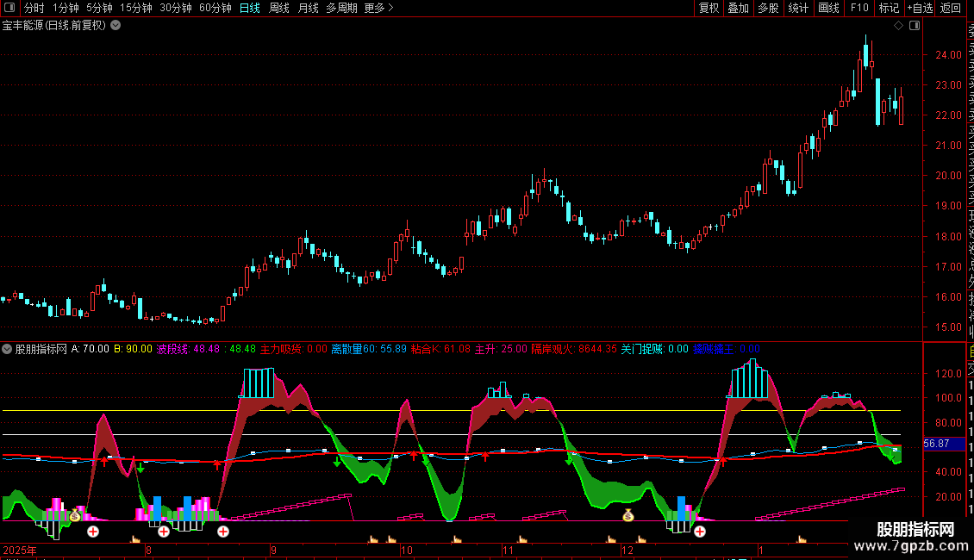Click the 主力吸货: 0.00 readout

[x=293, y=349]
